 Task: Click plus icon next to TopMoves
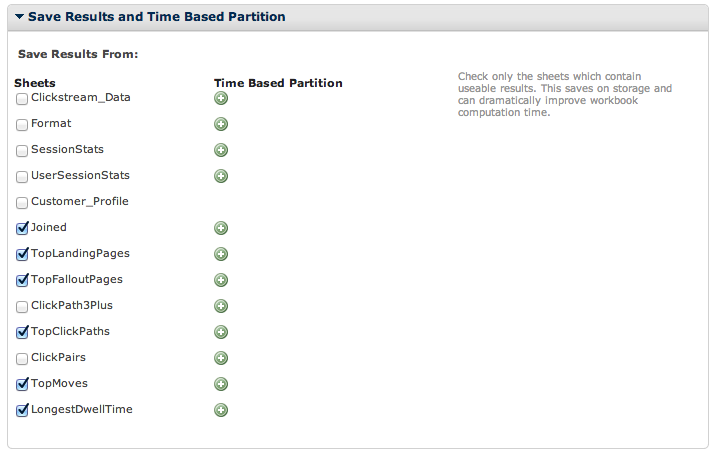221,384
